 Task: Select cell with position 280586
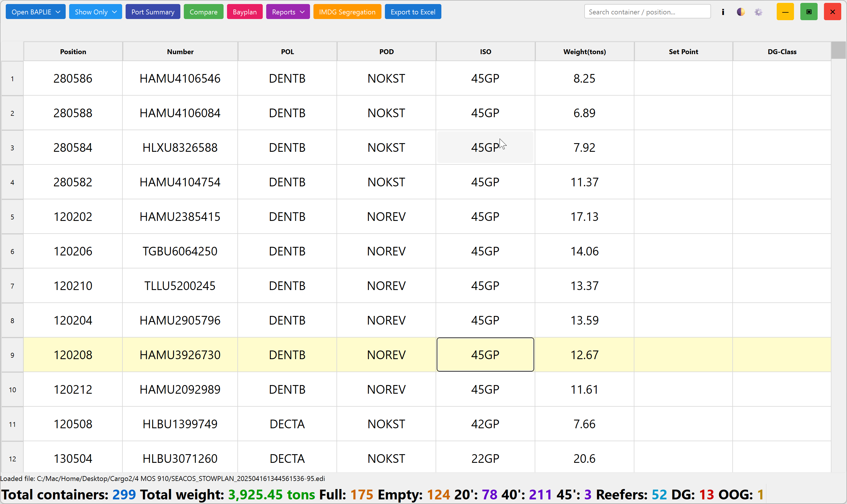(73, 78)
